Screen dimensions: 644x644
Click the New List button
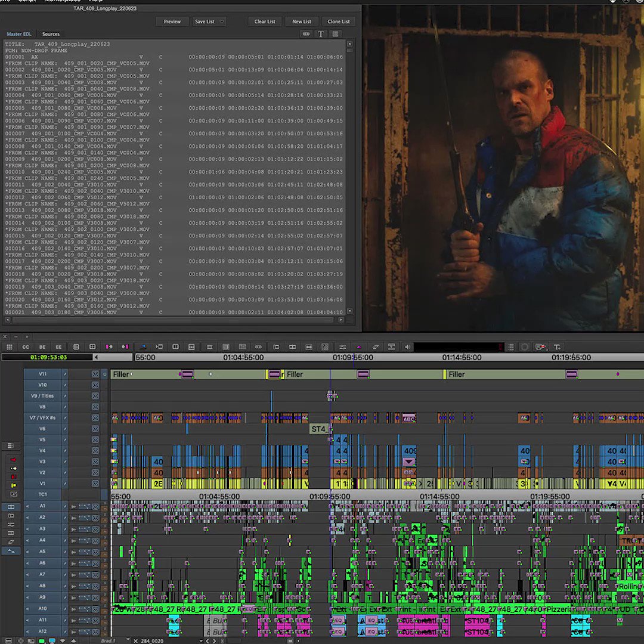[x=302, y=21]
